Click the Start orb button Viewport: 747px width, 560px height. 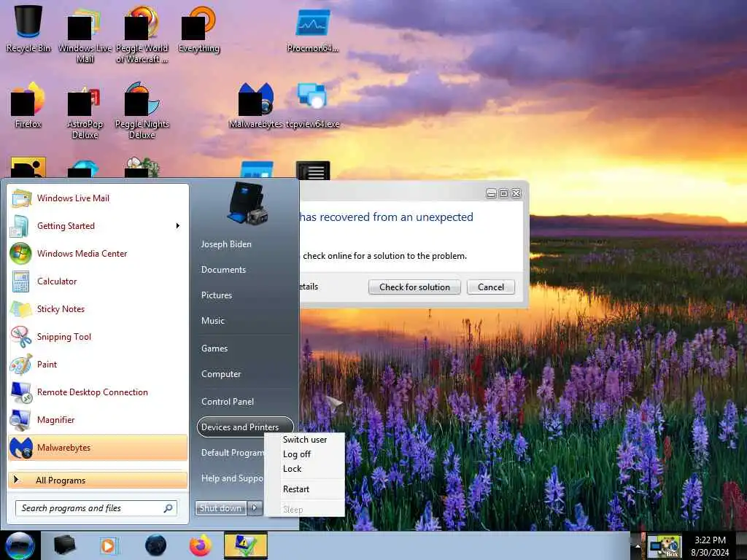pos(20,545)
